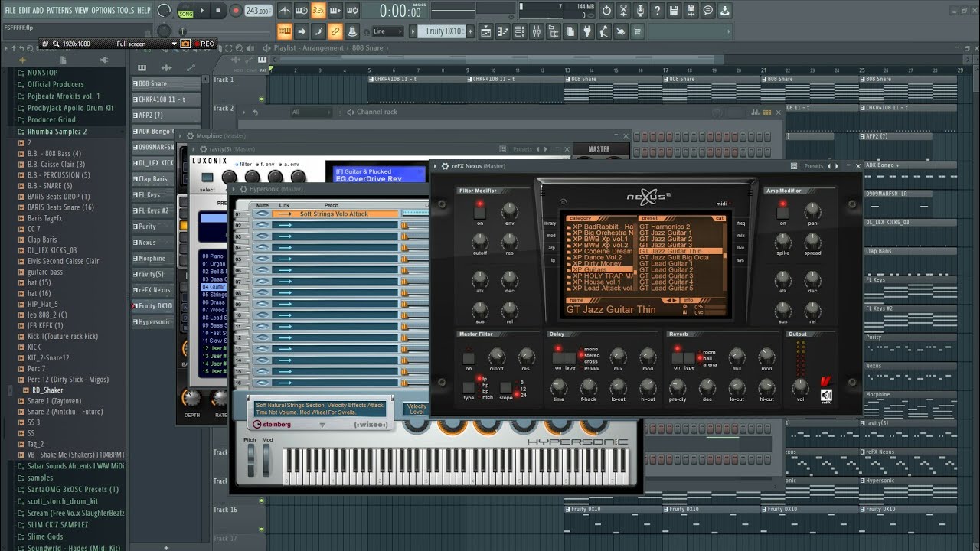Click the plugin picker plug icon
Image resolution: width=980 pixels, height=551 pixels.
tap(586, 31)
